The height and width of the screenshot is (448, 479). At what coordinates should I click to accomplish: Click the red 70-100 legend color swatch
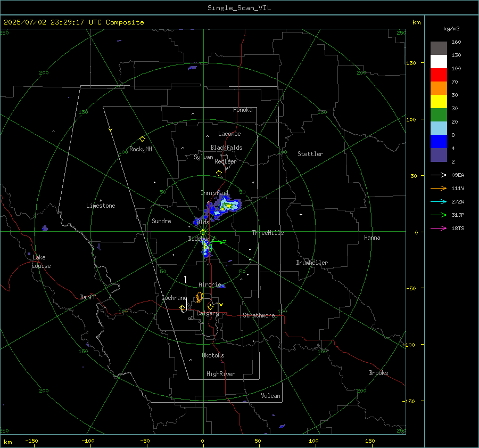[439, 75]
